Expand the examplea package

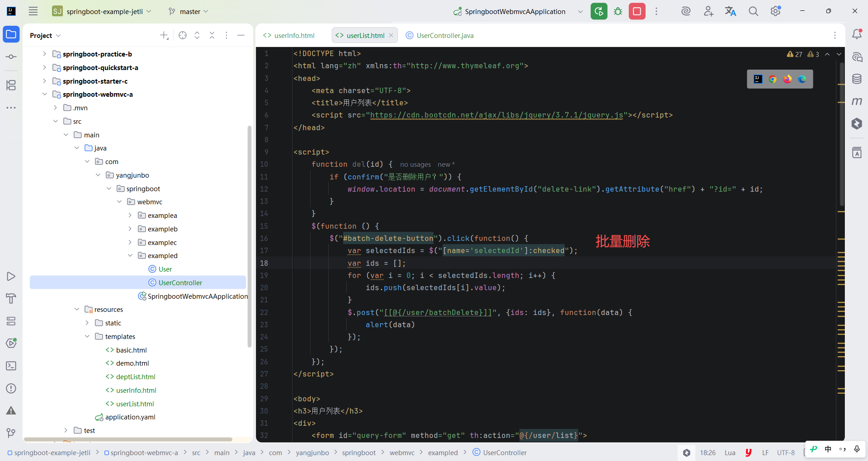(x=130, y=215)
